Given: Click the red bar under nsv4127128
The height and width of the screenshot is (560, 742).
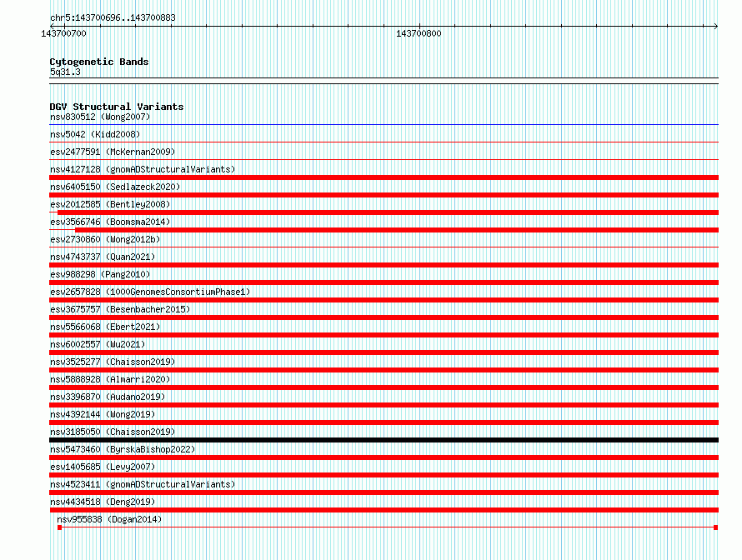Looking at the screenshot, I should (384, 177).
